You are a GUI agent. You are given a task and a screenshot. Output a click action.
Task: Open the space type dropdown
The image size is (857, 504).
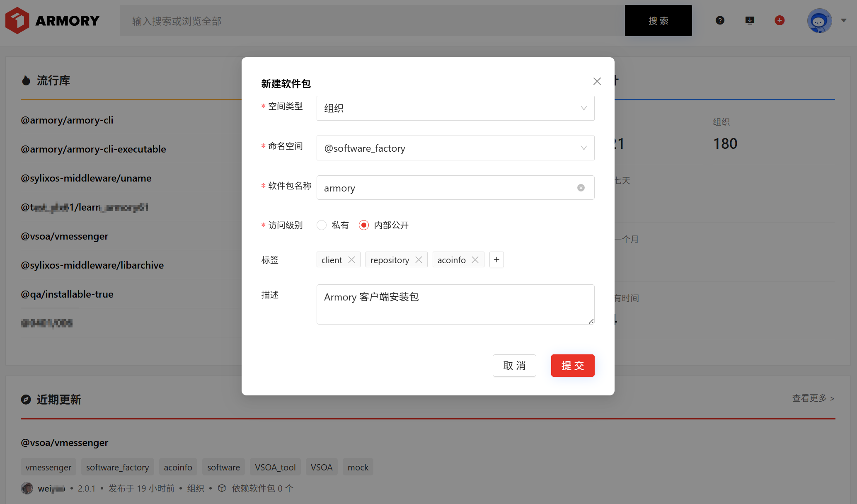point(455,108)
